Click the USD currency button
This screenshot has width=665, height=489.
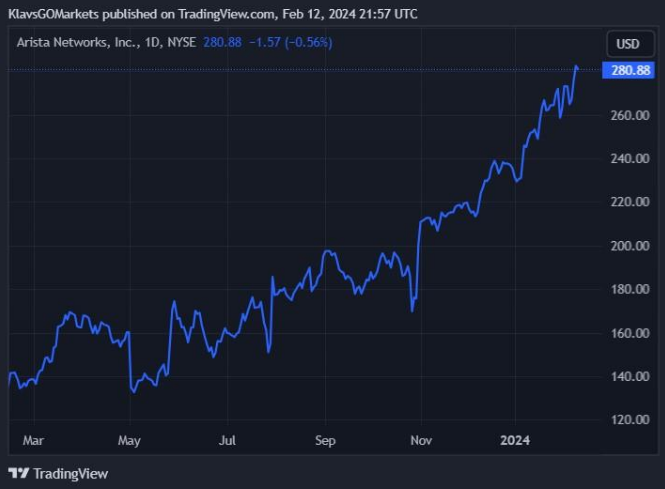click(630, 44)
